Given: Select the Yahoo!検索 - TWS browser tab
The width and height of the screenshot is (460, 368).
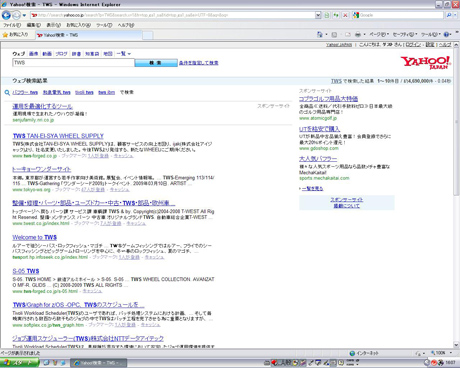Looking at the screenshot, I should tap(88, 35).
